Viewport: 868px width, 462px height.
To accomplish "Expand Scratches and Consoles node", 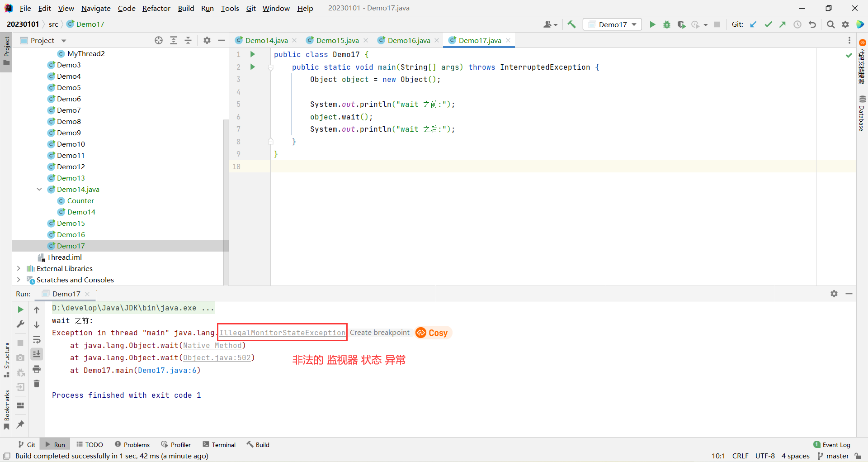I will [19, 280].
